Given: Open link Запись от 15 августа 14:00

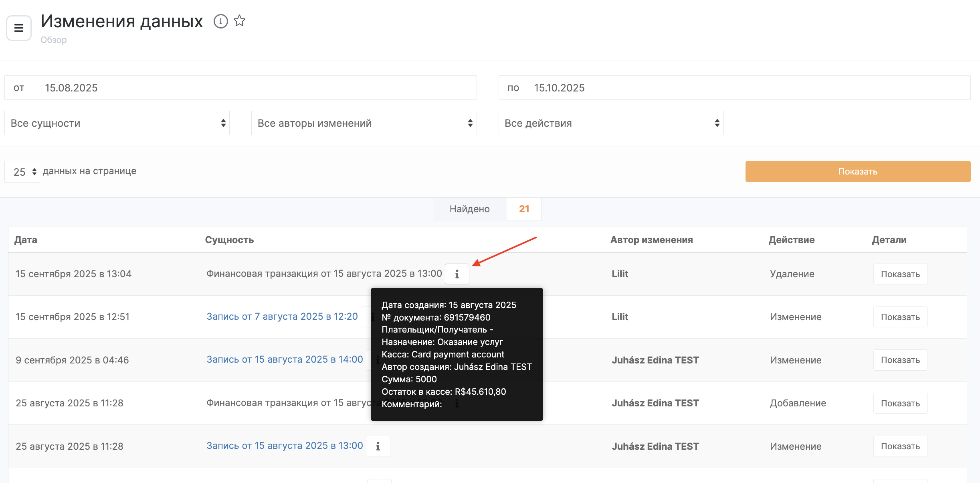Looking at the screenshot, I should [285, 359].
